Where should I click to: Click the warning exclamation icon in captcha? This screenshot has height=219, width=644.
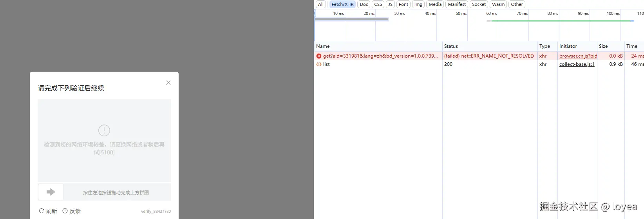point(104,130)
